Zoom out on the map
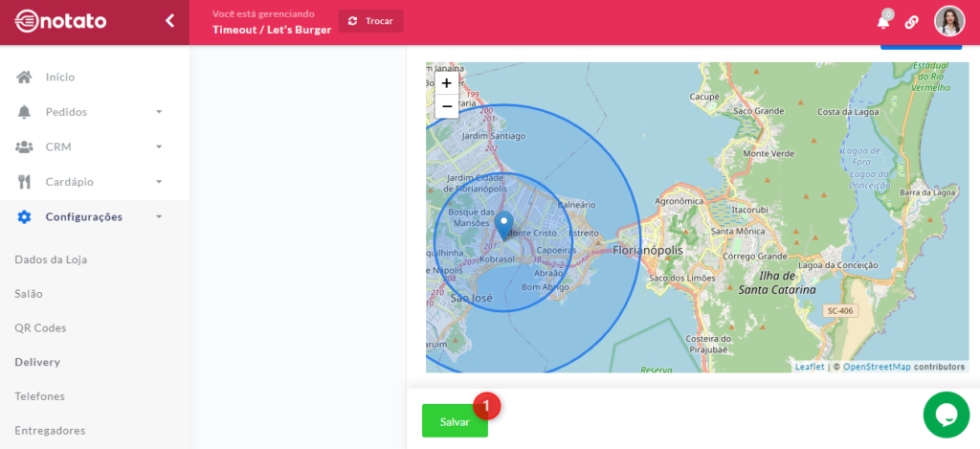Image resolution: width=980 pixels, height=449 pixels. pos(446,106)
